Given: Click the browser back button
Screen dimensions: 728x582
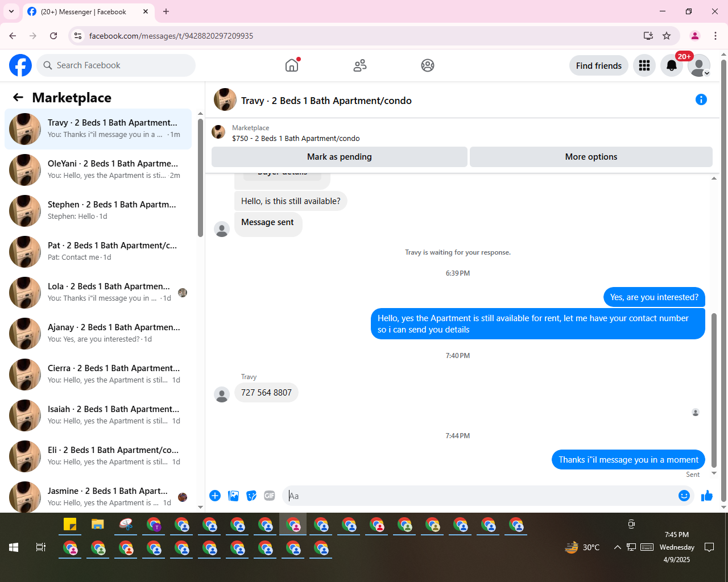Looking at the screenshot, I should (13, 36).
